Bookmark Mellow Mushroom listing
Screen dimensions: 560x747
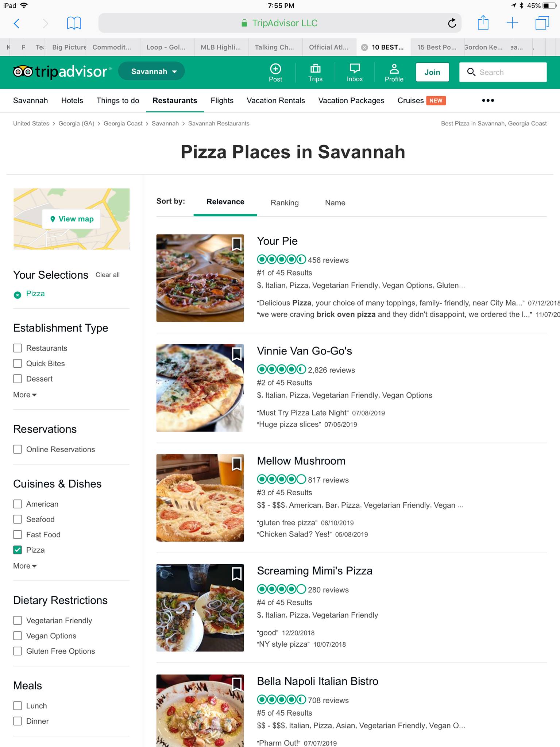pyautogui.click(x=237, y=464)
